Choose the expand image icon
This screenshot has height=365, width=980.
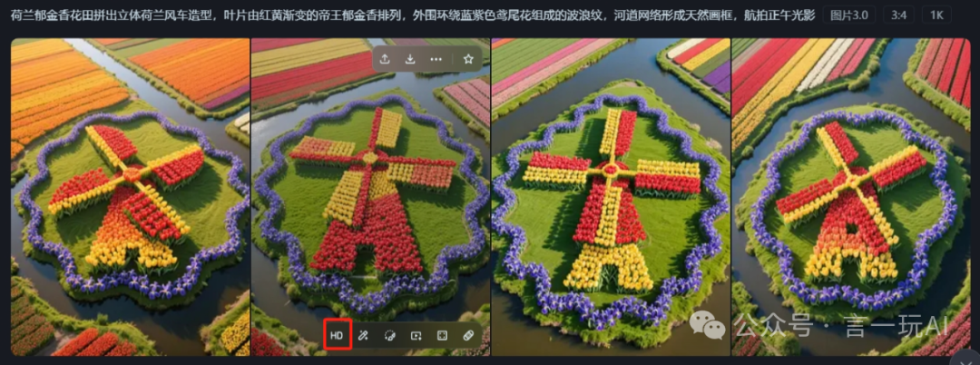tap(442, 335)
